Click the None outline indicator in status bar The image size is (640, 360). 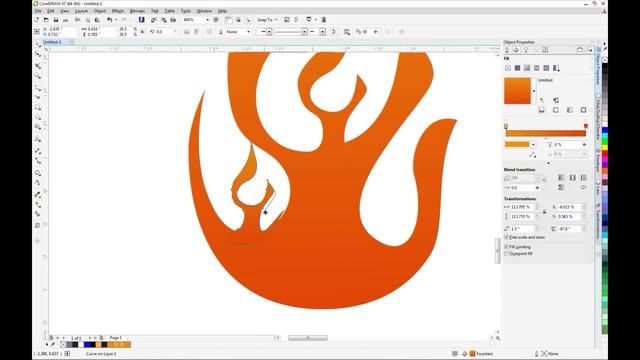[x=549, y=353]
